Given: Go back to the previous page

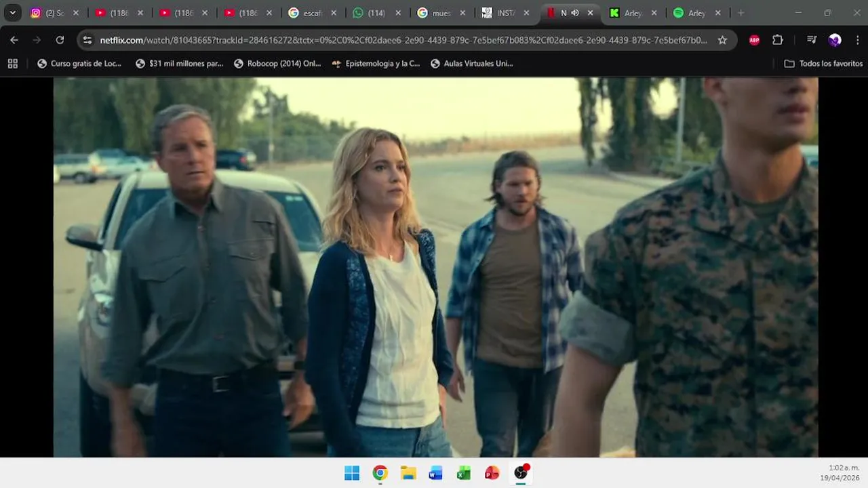Looking at the screenshot, I should point(14,40).
